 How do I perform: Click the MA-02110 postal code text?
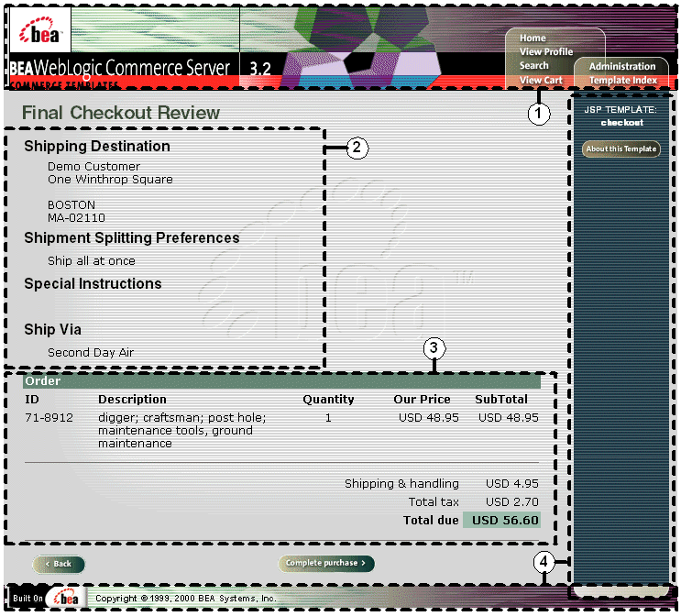pos(76,217)
